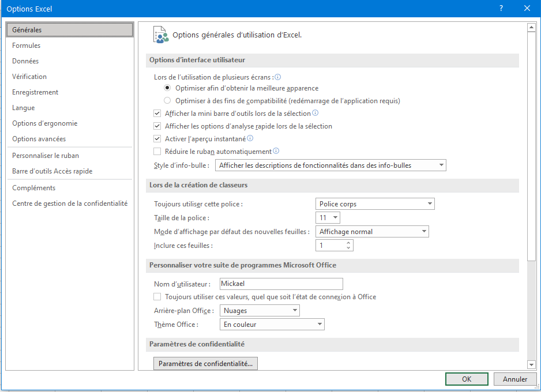Click the Mode d'affichage par défaut label
This screenshot has width=541, height=392.
coord(232,232)
